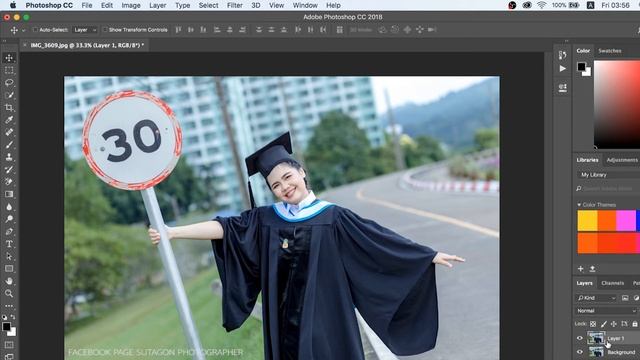Click the auto-align layers icon
This screenshot has height=360, width=640.
[x=340, y=30]
